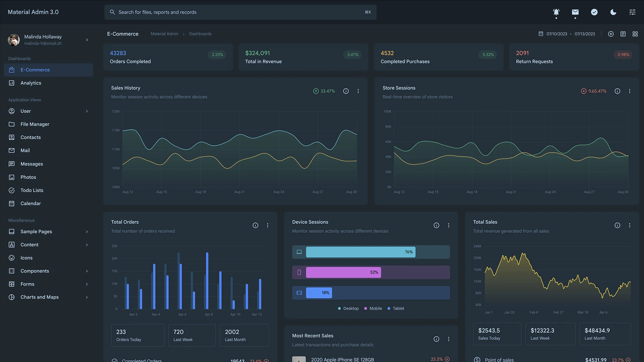
Task: Open info icon on Store Sessions card
Action: pos(617,91)
